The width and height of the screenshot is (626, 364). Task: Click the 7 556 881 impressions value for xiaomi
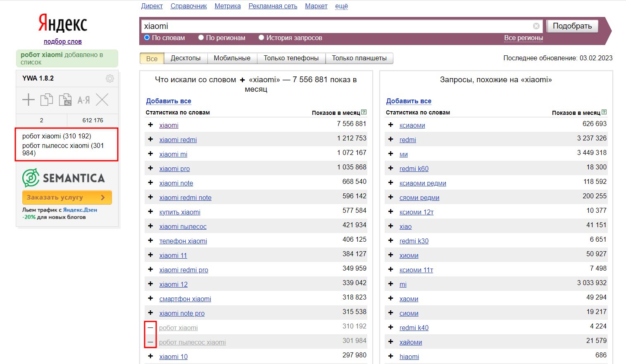351,124
